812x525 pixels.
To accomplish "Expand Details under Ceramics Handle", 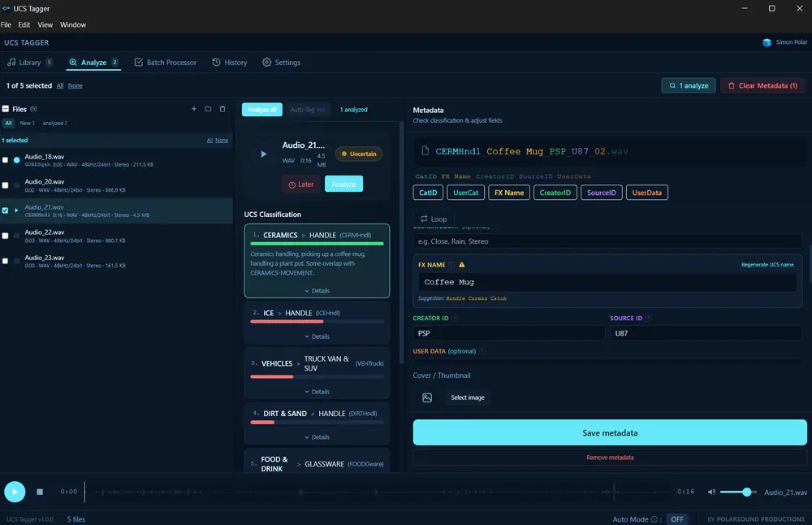I will pyautogui.click(x=317, y=291).
